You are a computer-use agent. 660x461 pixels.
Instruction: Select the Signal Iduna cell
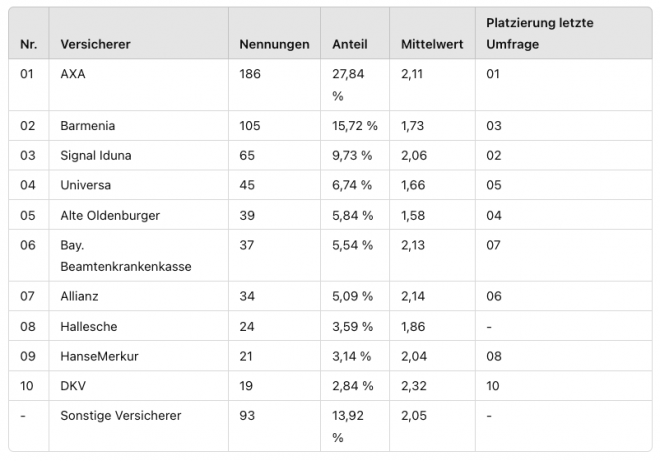click(x=96, y=156)
